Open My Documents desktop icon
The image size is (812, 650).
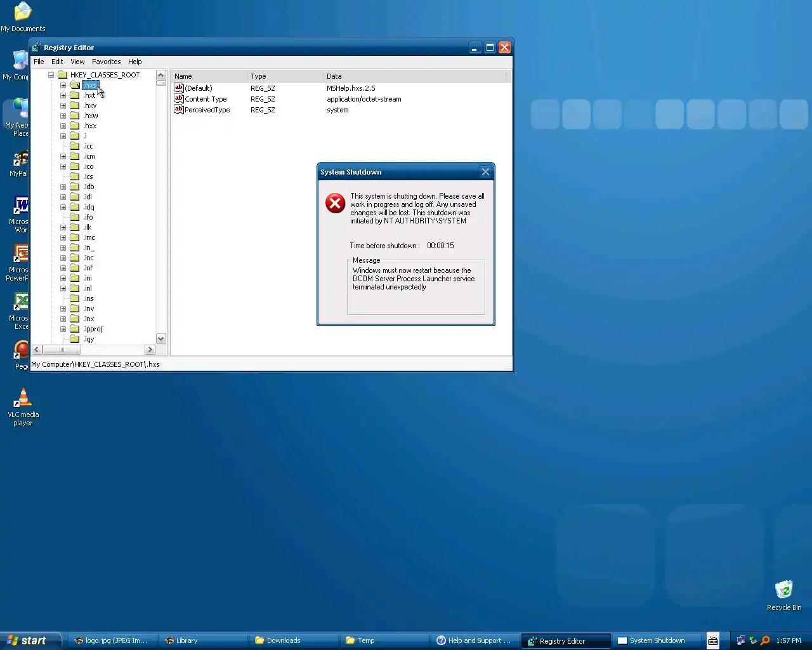coord(23,17)
